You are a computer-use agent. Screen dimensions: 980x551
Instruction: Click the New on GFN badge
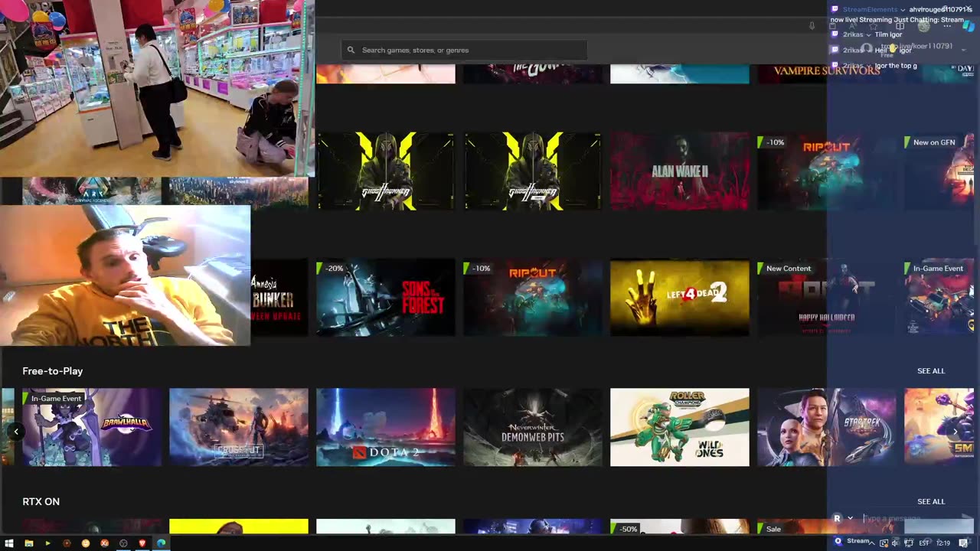tap(932, 142)
